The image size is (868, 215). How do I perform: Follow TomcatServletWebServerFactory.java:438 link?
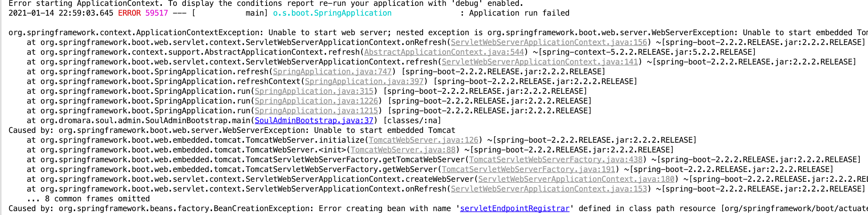pyautogui.click(x=556, y=160)
